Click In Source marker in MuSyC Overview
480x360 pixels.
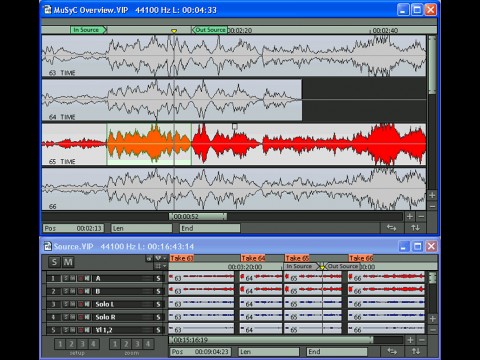88,30
